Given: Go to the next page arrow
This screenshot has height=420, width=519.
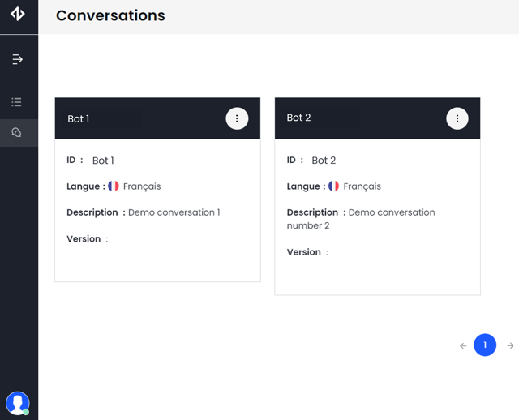Looking at the screenshot, I should tap(510, 345).
